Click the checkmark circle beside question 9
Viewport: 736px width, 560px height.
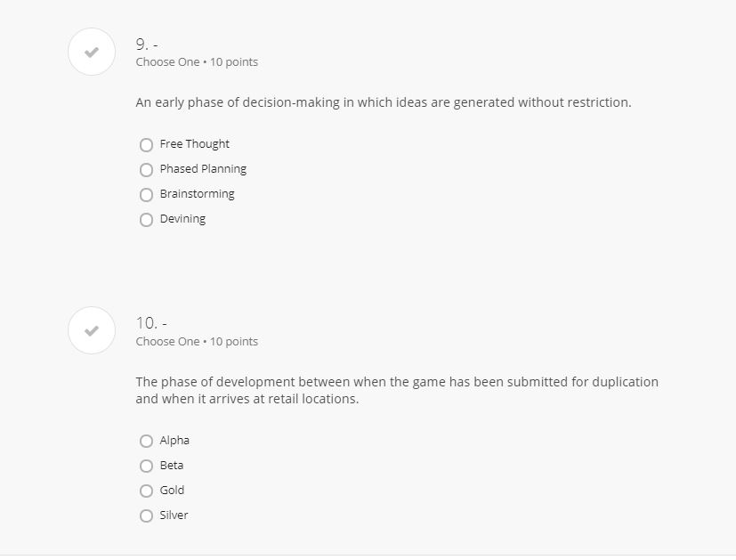[x=92, y=52]
